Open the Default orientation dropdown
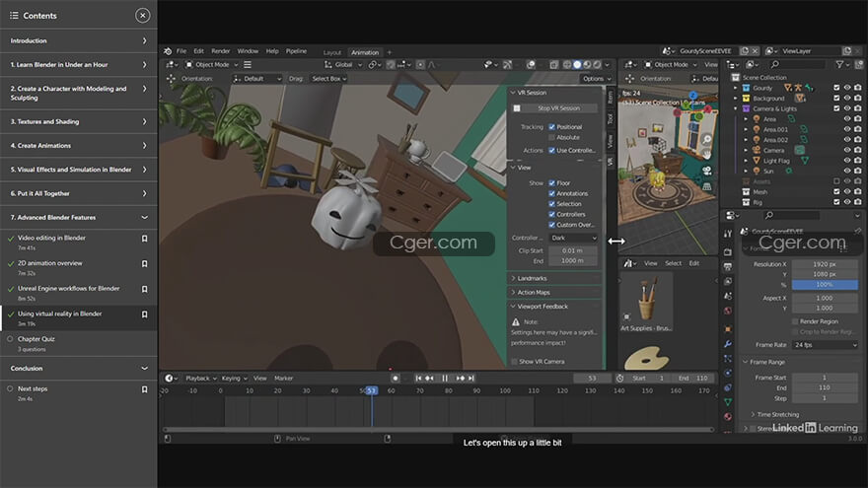The image size is (868, 488). (256, 79)
